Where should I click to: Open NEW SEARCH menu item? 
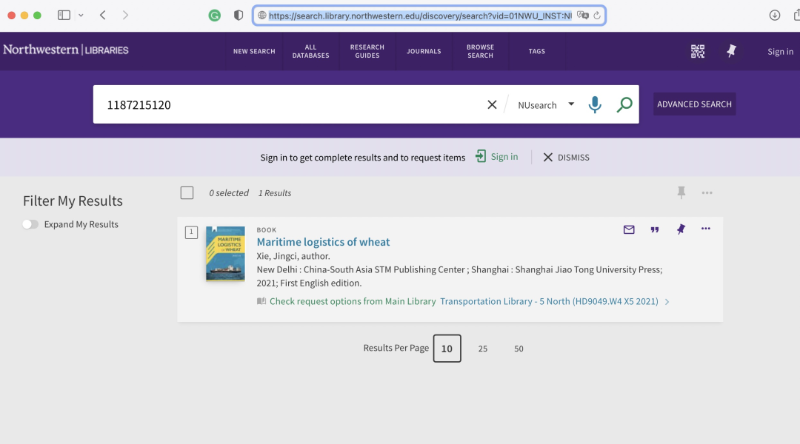[254, 51]
